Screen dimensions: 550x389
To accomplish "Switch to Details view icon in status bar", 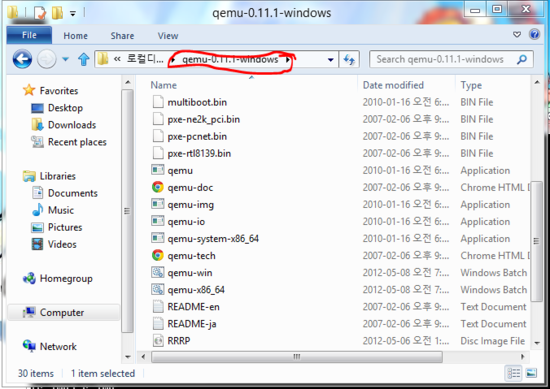I will (514, 373).
